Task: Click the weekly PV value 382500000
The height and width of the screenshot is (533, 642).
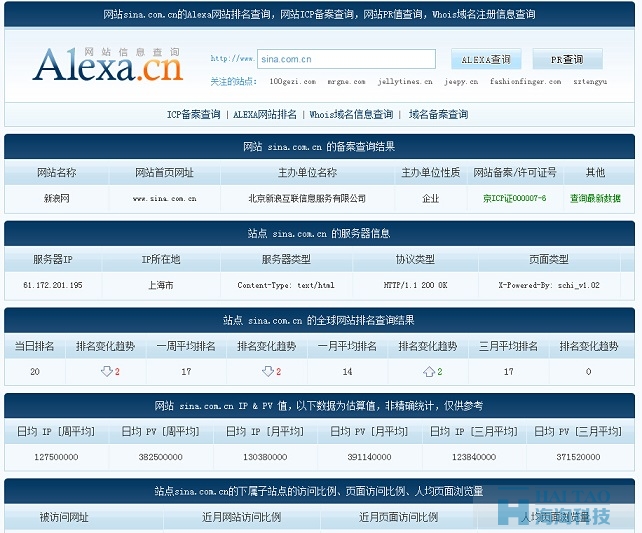Action: point(160,457)
